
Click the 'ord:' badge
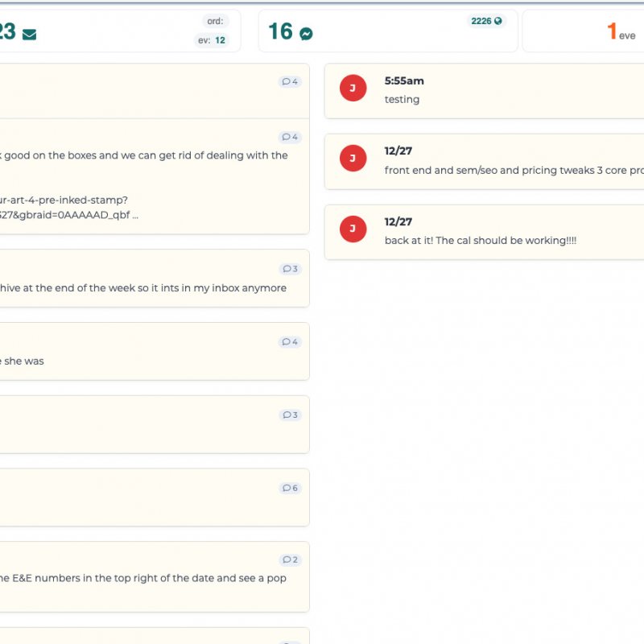point(215,22)
